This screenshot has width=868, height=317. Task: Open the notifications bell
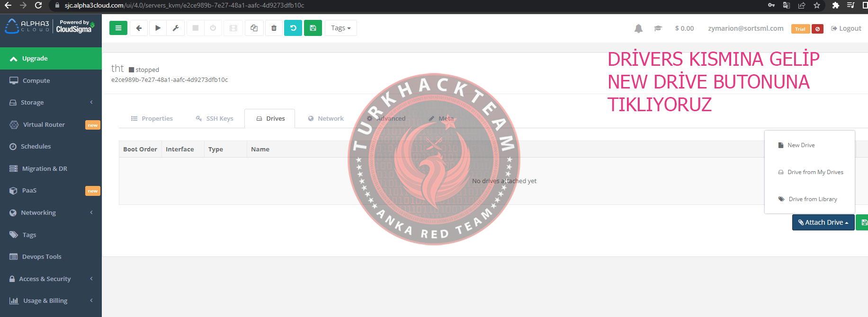638,28
